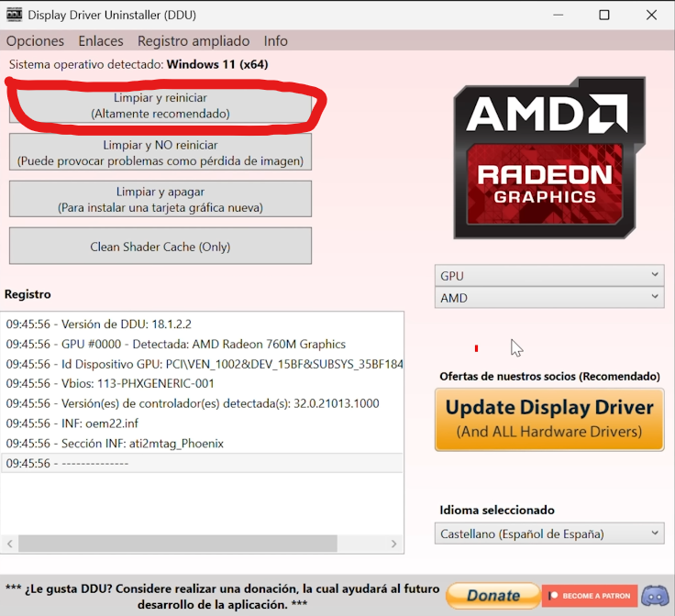Click Clean Shader Cache (Only) button
Image resolution: width=675 pixels, height=616 pixels.
pos(160,247)
